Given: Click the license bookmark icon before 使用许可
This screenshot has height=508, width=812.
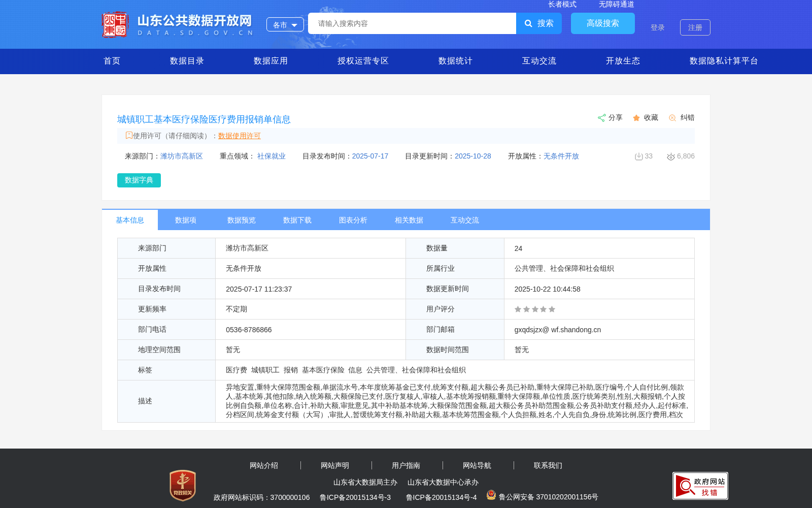Looking at the screenshot, I should (x=129, y=135).
